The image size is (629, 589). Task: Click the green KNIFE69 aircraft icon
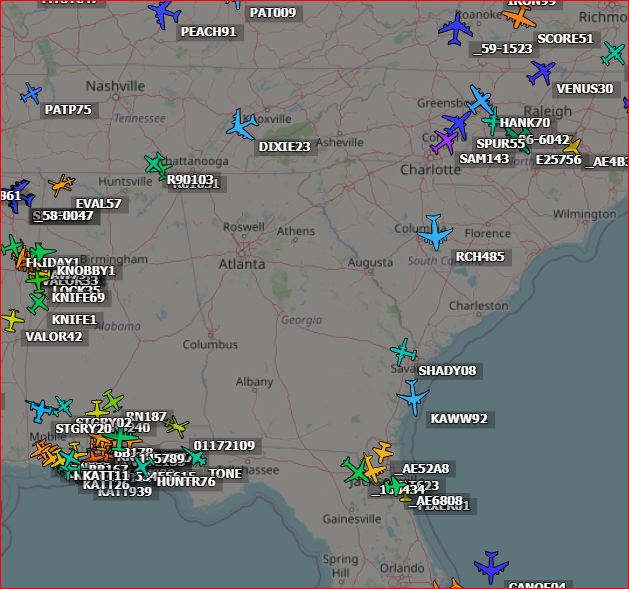tap(38, 280)
